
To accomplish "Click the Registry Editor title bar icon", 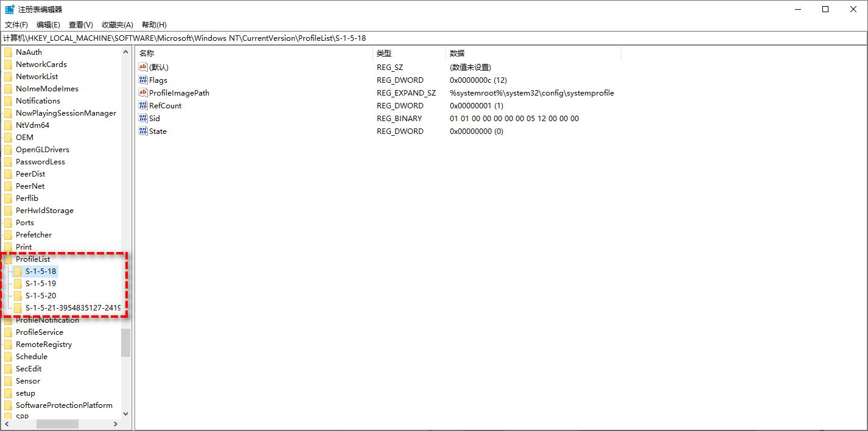I will 10,9.
